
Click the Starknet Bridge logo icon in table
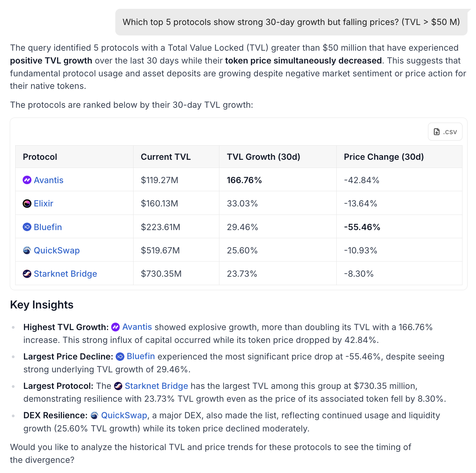[x=27, y=274]
